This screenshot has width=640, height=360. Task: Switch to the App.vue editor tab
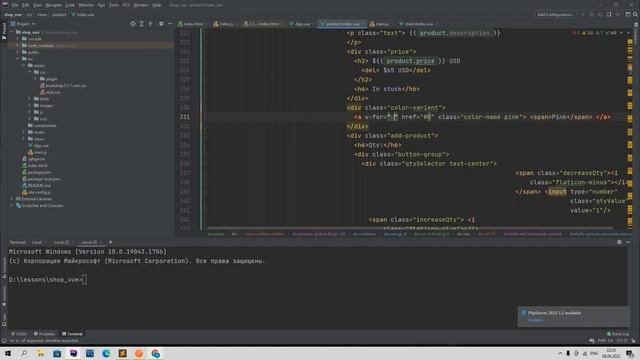tap(300, 24)
